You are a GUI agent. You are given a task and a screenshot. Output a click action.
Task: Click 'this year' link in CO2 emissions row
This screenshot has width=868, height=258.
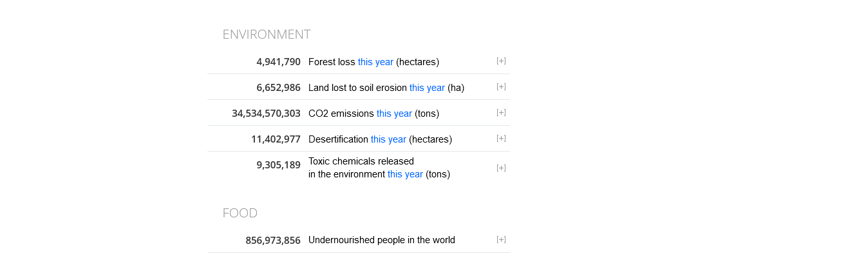394,114
